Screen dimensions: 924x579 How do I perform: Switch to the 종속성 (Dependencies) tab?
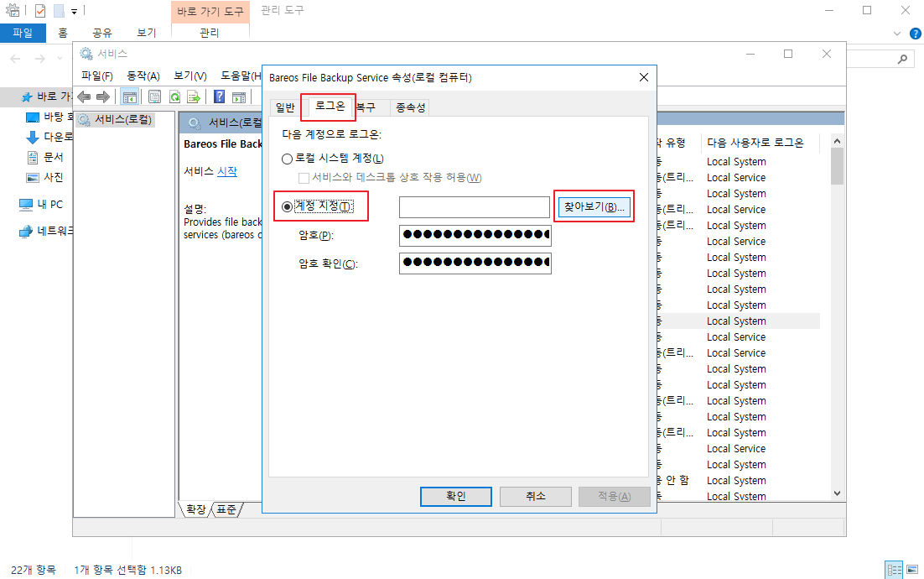pyautogui.click(x=410, y=107)
